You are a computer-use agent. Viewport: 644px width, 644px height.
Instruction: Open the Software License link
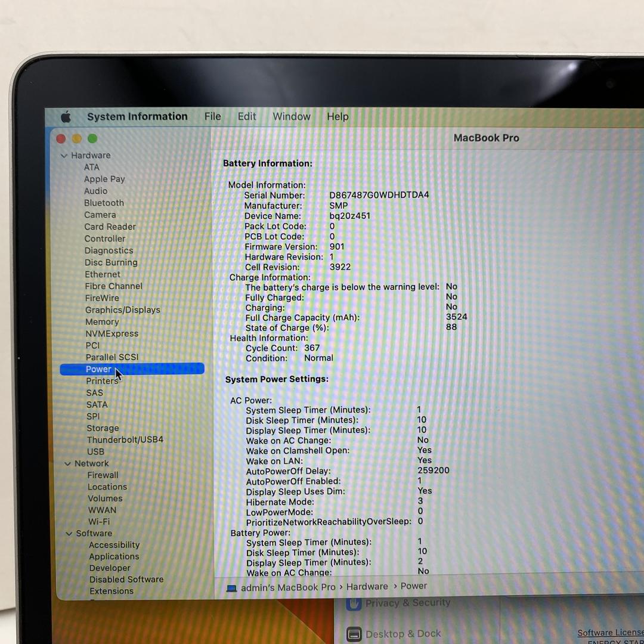(x=610, y=633)
